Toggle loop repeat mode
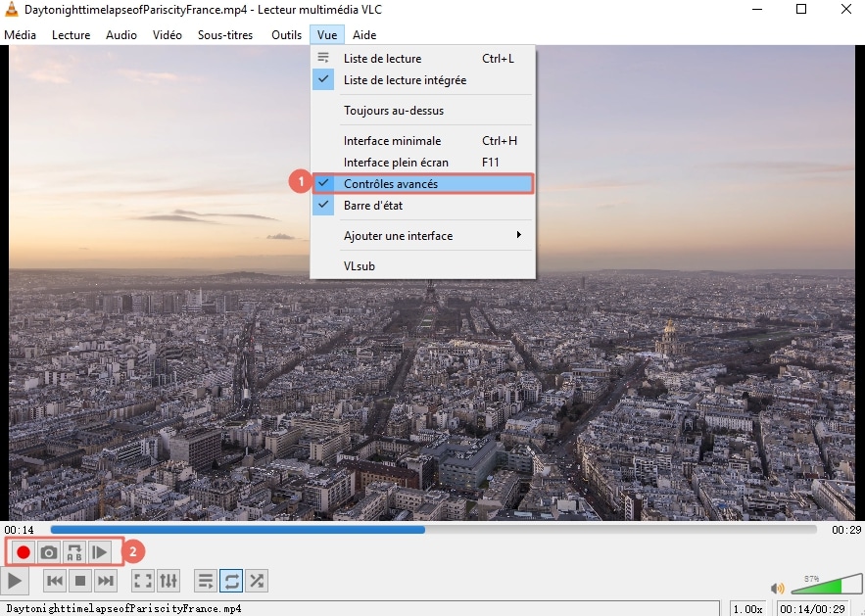865x616 pixels. point(231,581)
